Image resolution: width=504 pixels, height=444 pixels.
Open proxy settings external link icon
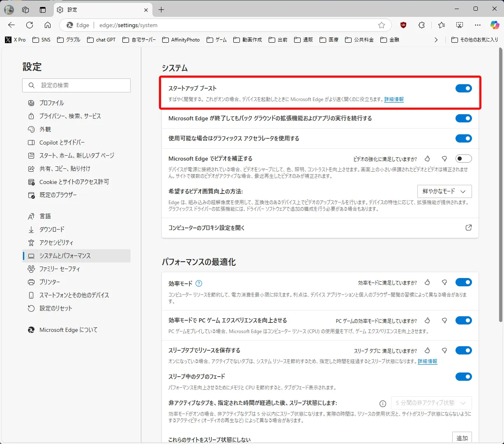469,228
